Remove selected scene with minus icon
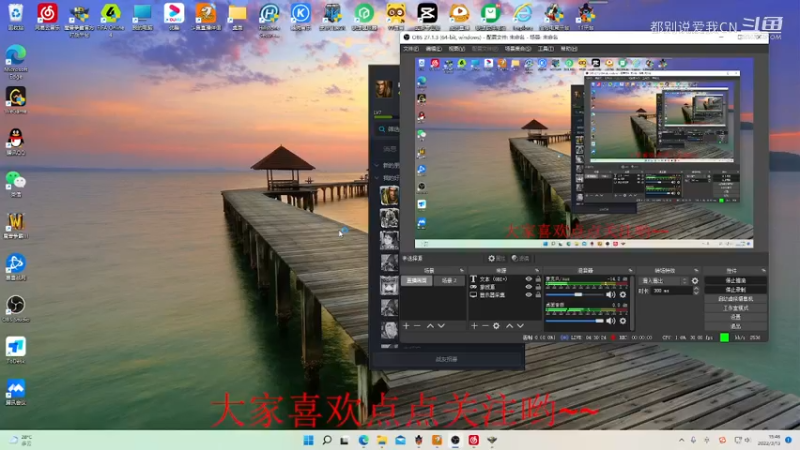 (x=417, y=326)
